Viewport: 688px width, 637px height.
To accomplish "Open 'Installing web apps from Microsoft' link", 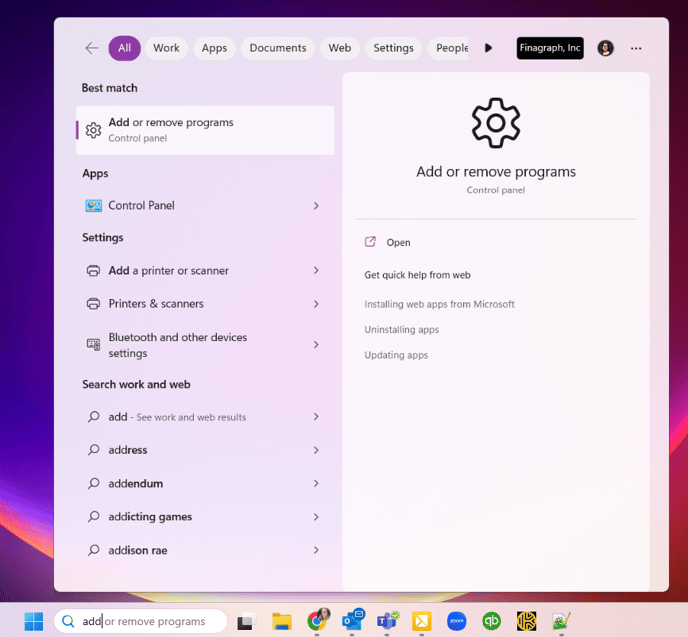I will pyautogui.click(x=439, y=304).
